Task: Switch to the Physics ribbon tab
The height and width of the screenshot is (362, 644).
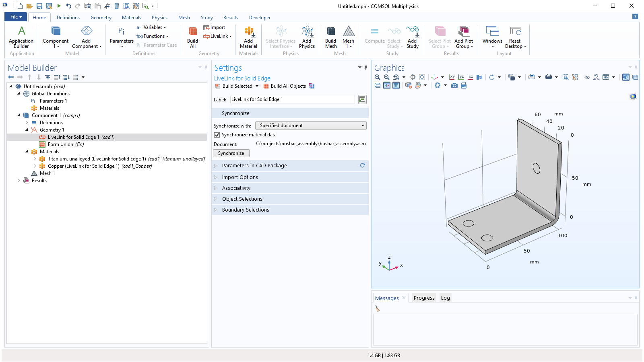Action: tap(159, 18)
